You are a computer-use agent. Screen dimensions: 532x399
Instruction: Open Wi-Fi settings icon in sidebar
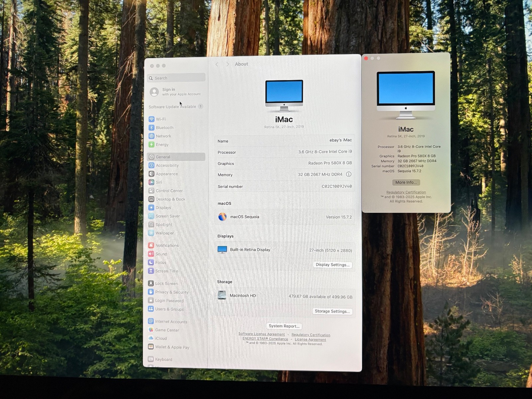point(151,119)
